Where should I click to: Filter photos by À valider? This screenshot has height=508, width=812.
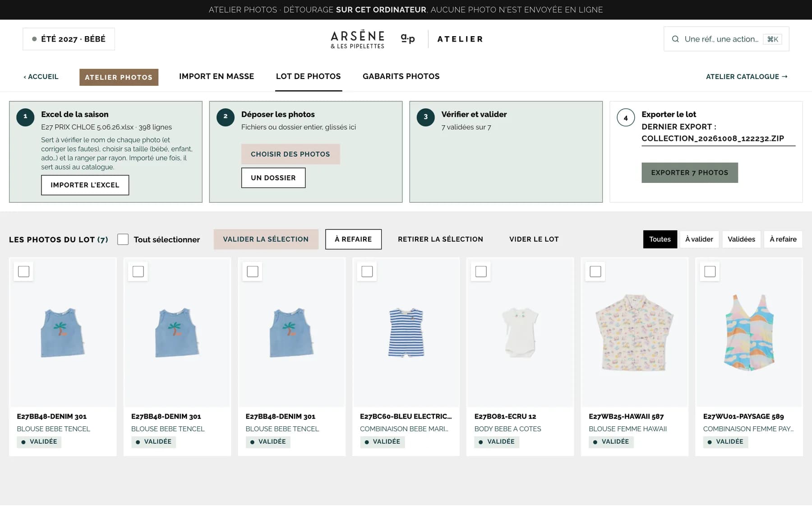tap(699, 239)
